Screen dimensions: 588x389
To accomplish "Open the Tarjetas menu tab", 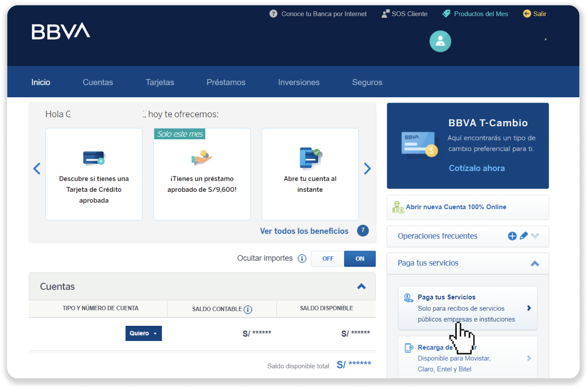I will [x=159, y=82].
